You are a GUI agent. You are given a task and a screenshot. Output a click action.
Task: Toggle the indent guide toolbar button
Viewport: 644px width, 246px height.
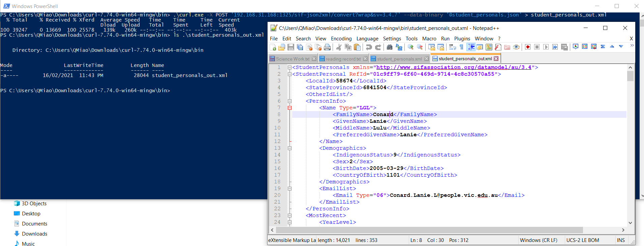pyautogui.click(x=471, y=47)
